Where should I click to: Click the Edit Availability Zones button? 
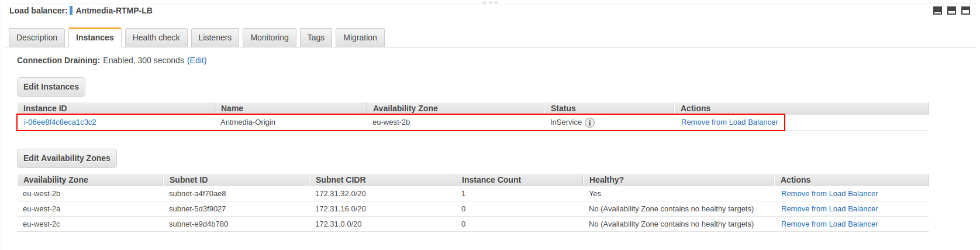tap(67, 158)
